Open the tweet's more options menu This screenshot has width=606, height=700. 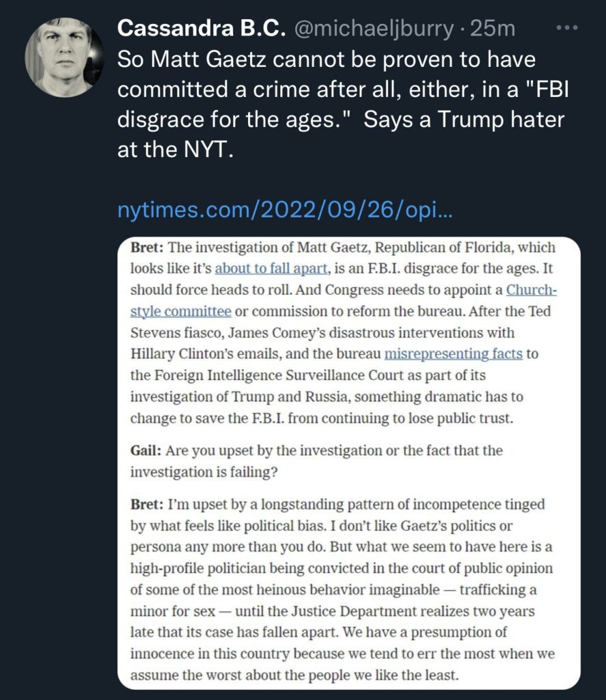[568, 29]
